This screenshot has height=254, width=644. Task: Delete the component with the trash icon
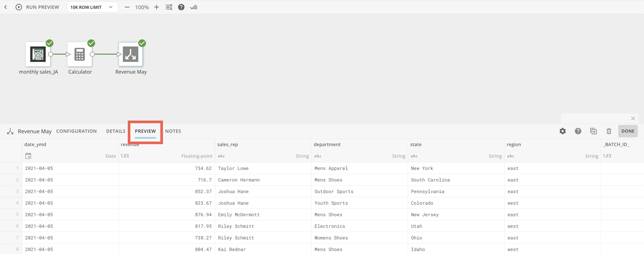click(609, 131)
